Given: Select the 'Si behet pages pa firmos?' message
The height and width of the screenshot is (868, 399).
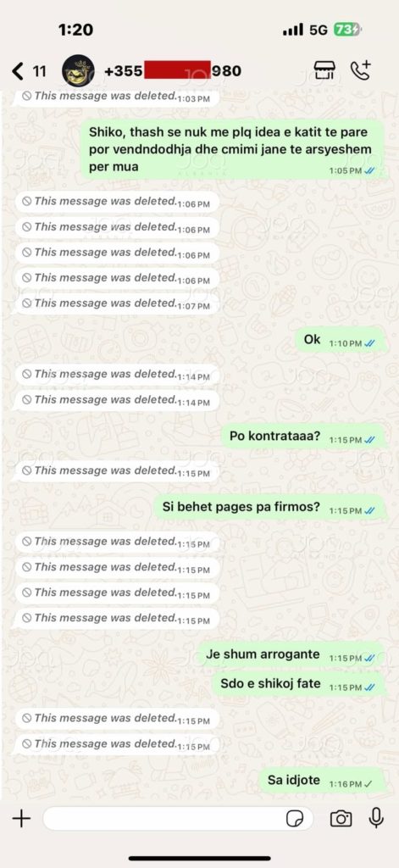Looking at the screenshot, I should (270, 507).
